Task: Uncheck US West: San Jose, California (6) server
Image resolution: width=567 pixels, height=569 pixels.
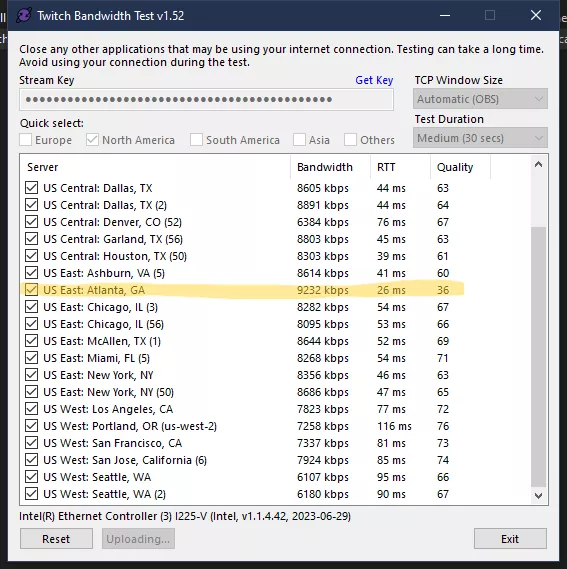Action: (32, 460)
